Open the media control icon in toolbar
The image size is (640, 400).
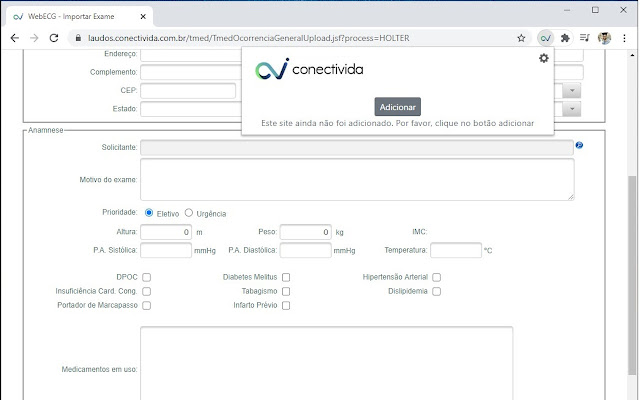[584, 38]
